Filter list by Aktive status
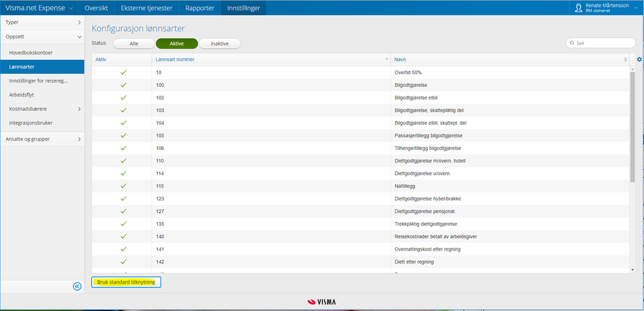 177,44
